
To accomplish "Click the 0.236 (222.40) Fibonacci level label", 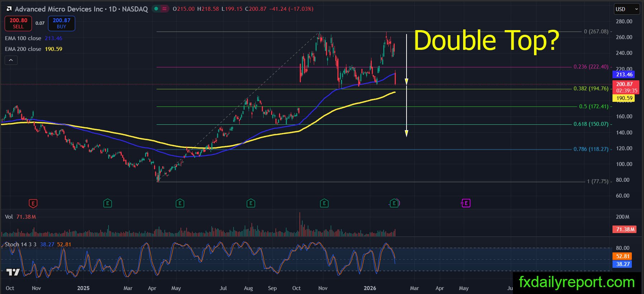I will point(591,67).
